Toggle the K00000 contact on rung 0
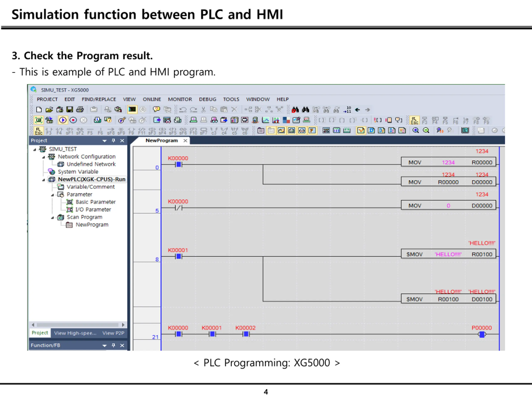This screenshot has width=532, height=399. [179, 165]
